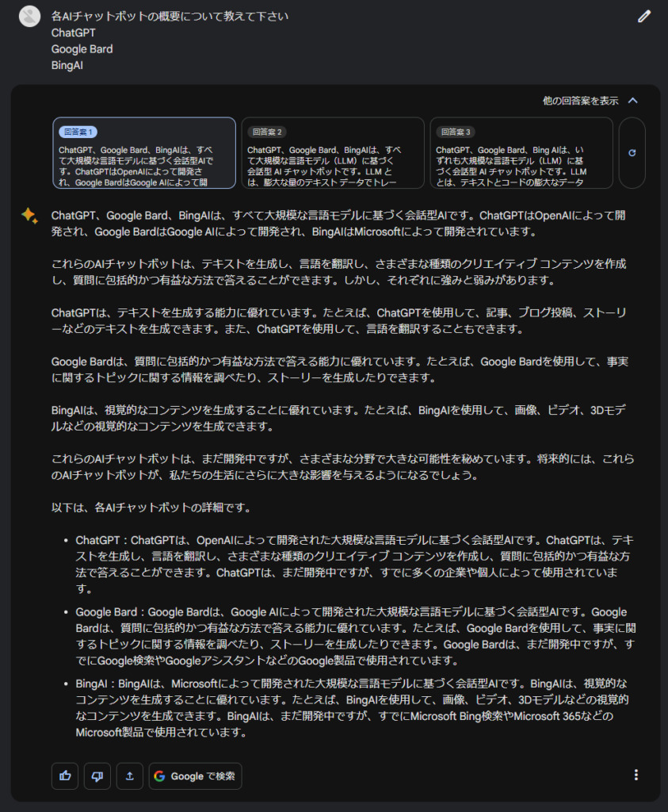Click the pencil edit prompt icon

[x=644, y=17]
